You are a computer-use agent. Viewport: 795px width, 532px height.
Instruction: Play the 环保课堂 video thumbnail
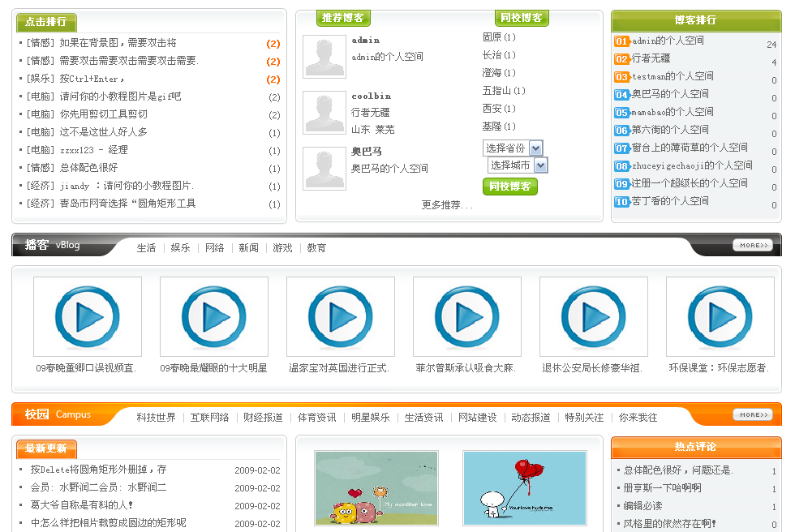click(720, 316)
